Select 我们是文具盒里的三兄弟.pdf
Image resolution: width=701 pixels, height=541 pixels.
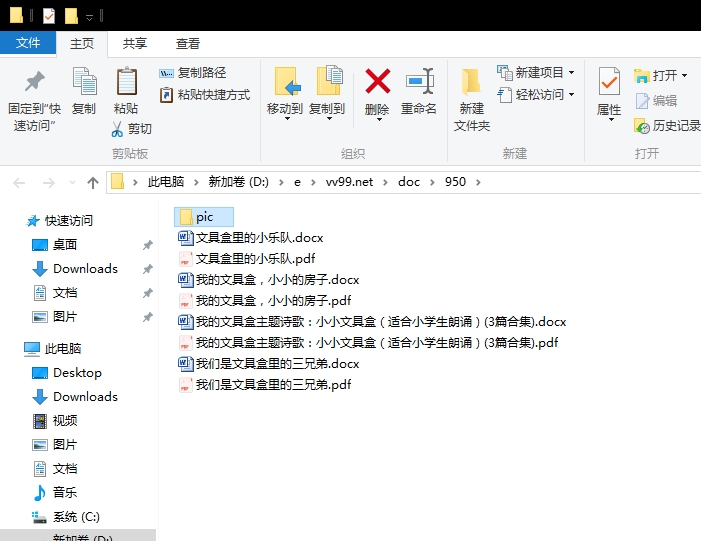[265, 385]
